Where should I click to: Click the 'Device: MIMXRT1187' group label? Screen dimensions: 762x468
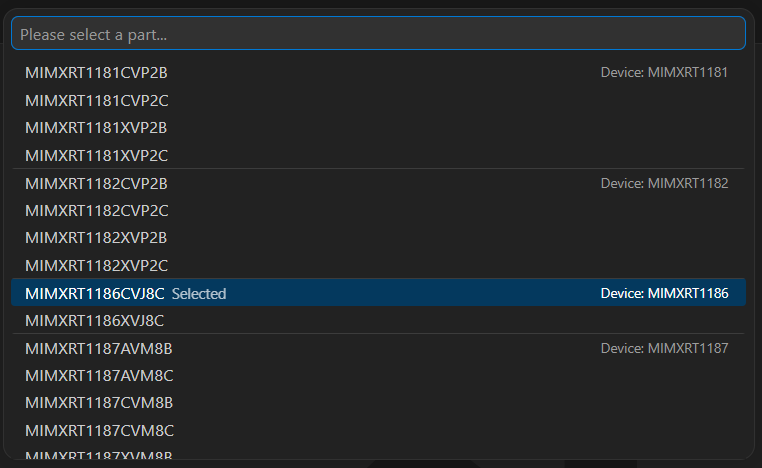pyautogui.click(x=664, y=348)
